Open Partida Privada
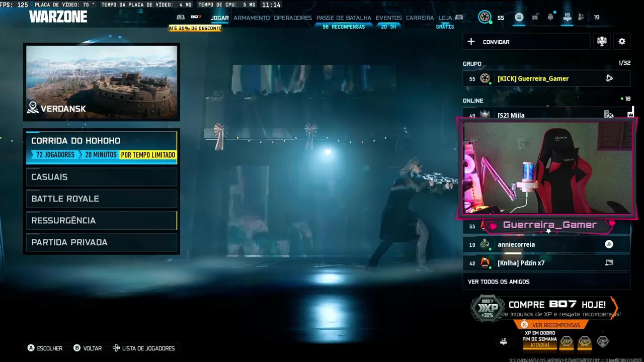Viewport: 644px width, 362px height. 102,242
